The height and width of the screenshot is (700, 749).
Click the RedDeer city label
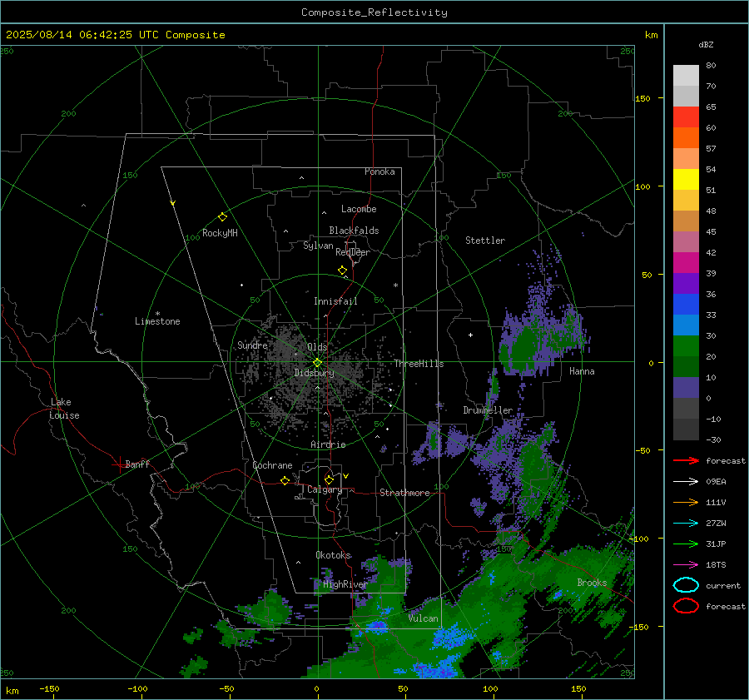tap(353, 252)
